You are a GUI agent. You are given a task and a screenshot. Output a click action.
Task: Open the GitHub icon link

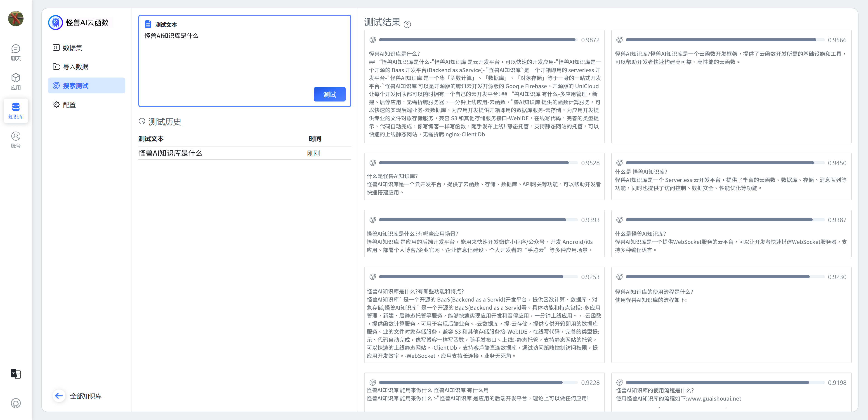pyautogui.click(x=16, y=403)
